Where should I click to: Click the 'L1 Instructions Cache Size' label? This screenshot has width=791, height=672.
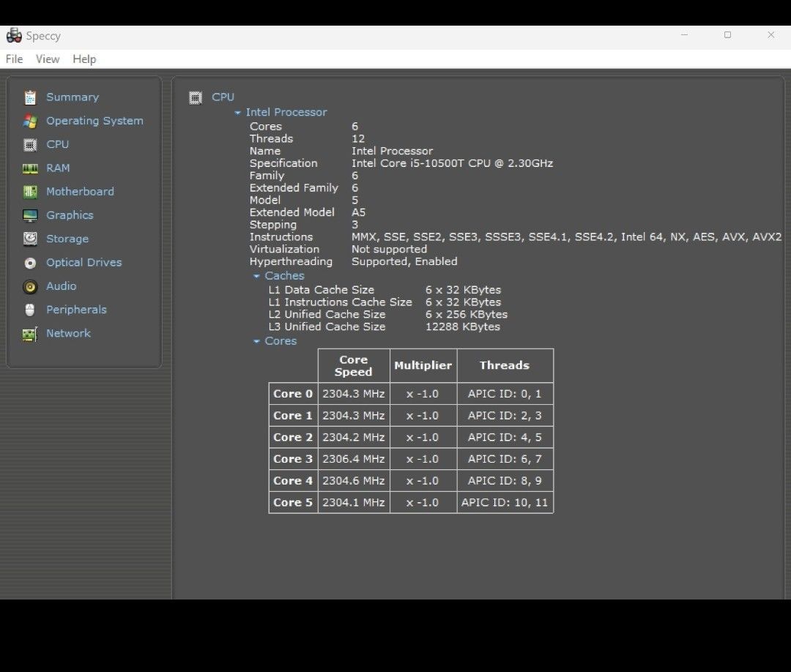click(340, 302)
